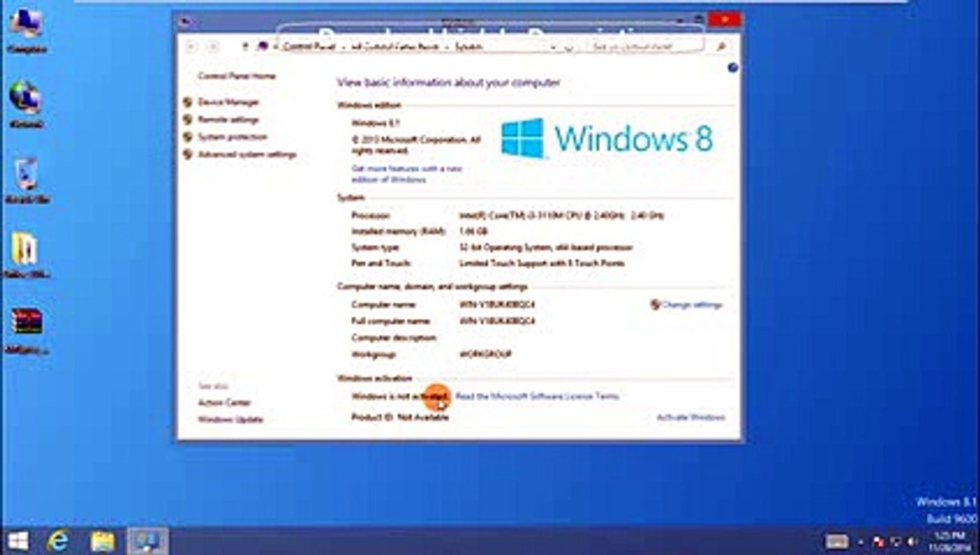Open Device Manager link
This screenshot has width=980, height=555.
pyautogui.click(x=229, y=102)
